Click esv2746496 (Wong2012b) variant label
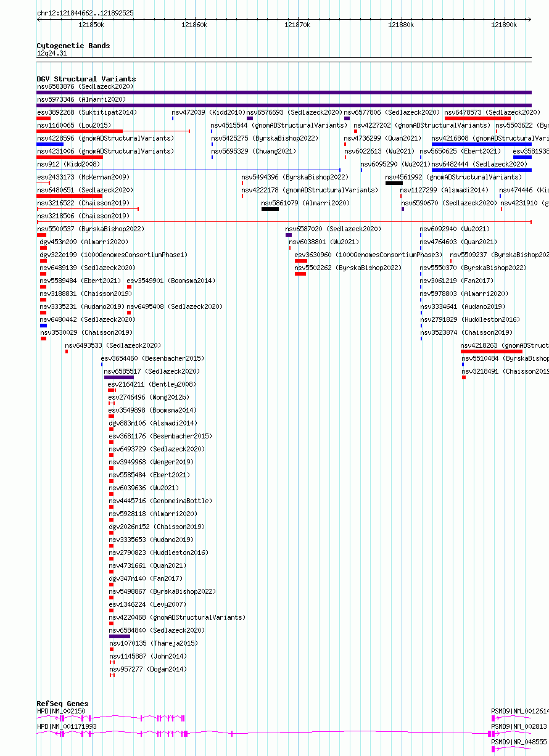This screenshot has width=549, height=756. tap(149, 397)
